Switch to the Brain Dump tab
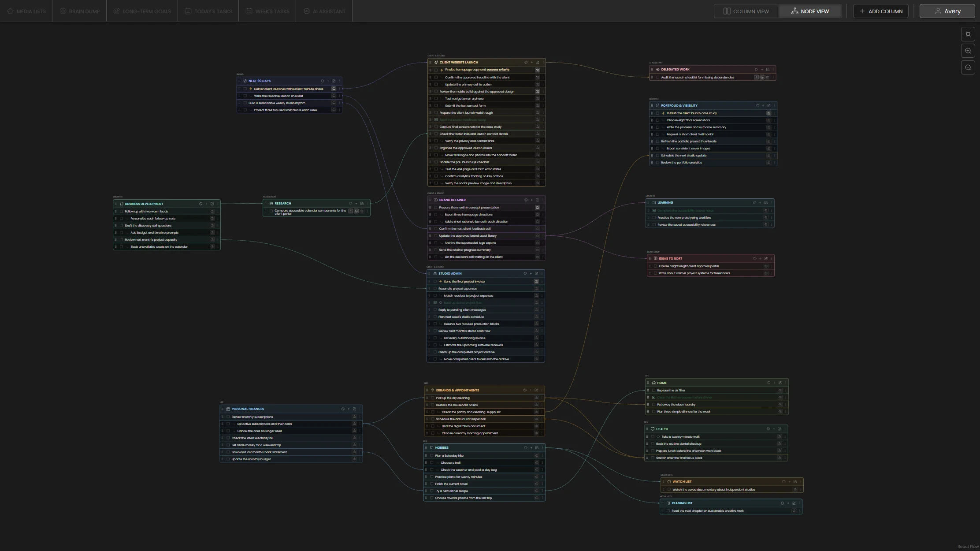980x551 pixels. 80,11
